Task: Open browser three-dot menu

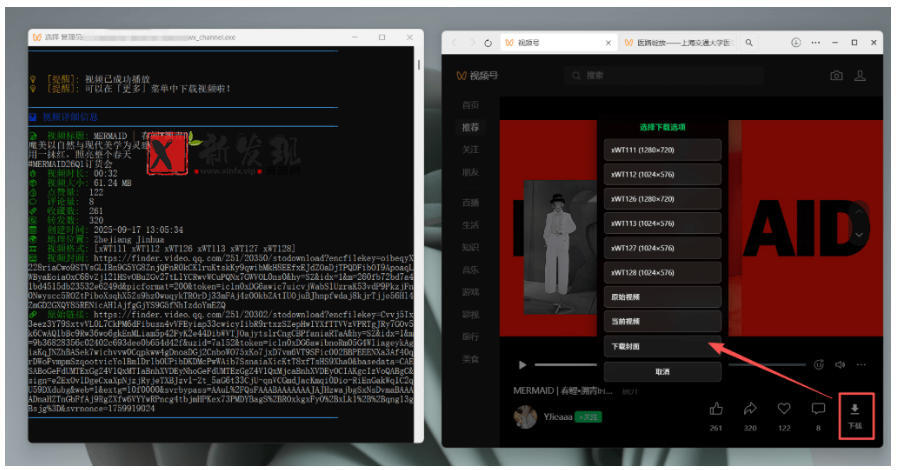Action: coord(815,43)
